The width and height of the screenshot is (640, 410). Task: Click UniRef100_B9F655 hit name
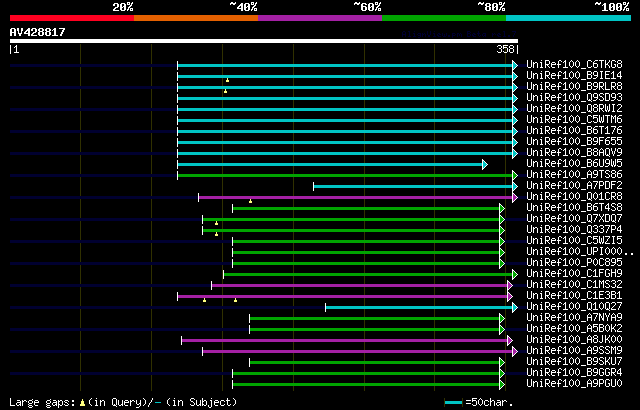tap(574, 142)
